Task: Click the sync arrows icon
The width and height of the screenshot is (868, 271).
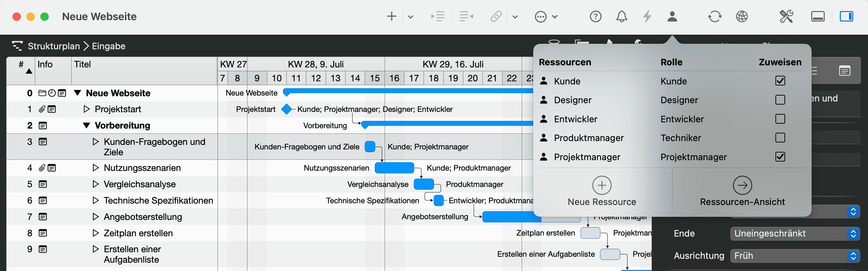Action: tap(715, 16)
